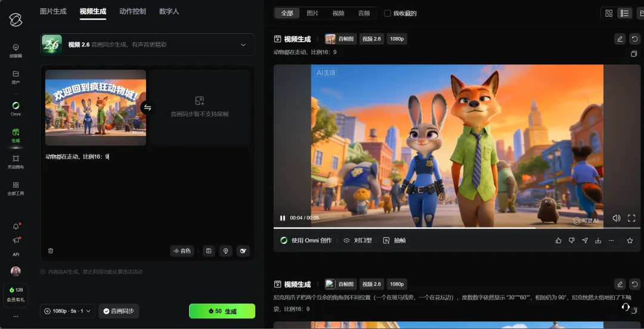Open API link in the sidebar
Viewport: 644px width, 329px height.
pyautogui.click(x=16, y=254)
